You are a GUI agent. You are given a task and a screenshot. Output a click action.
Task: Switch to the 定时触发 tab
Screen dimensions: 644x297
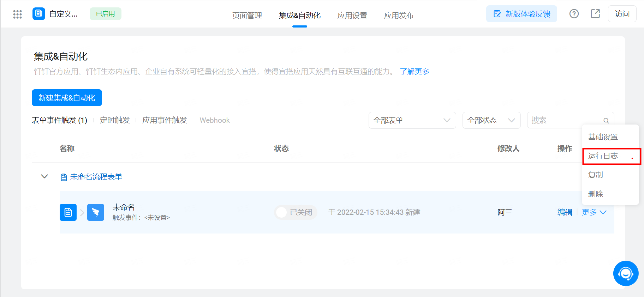point(115,120)
